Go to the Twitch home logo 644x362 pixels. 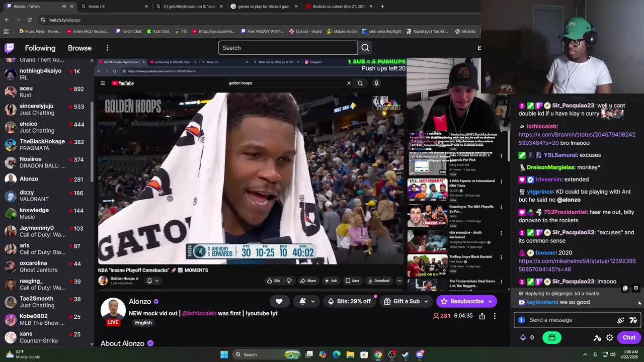[x=10, y=48]
